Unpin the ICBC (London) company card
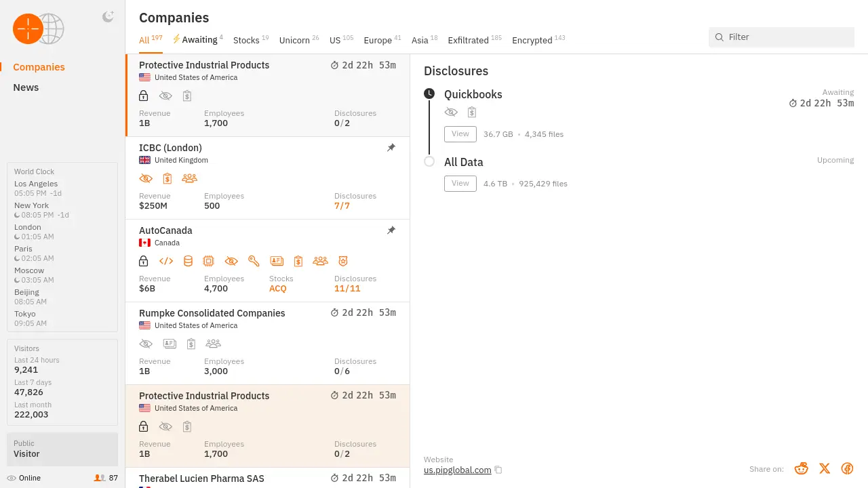 tap(391, 148)
